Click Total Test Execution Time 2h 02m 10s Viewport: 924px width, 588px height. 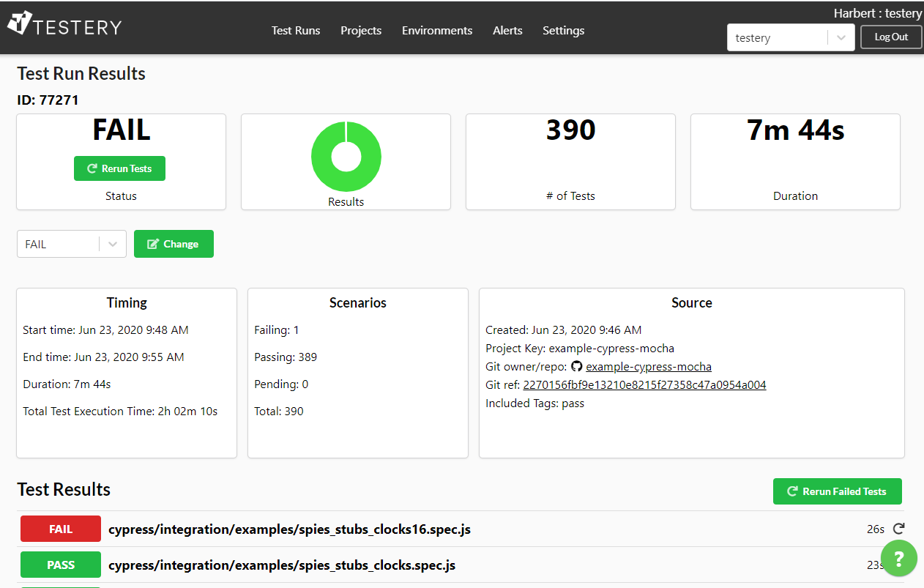pyautogui.click(x=120, y=412)
